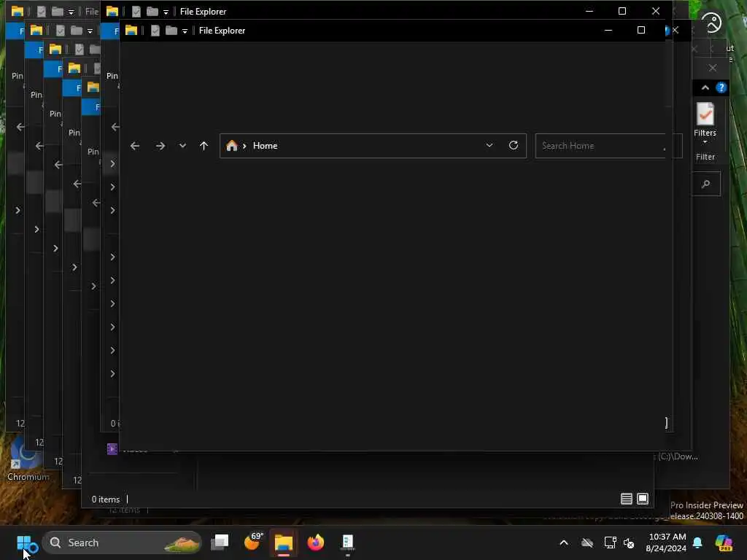Refresh the Home folder view

click(x=514, y=145)
